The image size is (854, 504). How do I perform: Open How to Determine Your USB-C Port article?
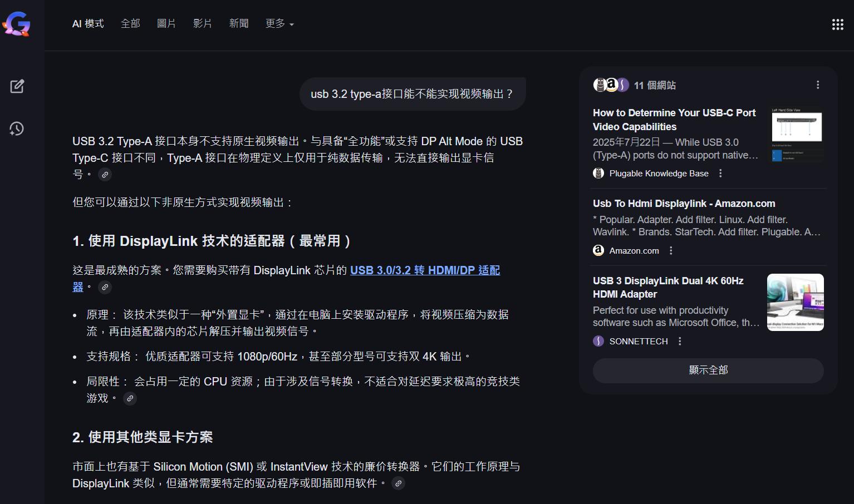tap(674, 120)
